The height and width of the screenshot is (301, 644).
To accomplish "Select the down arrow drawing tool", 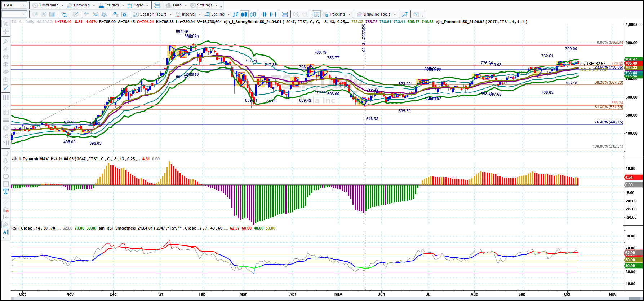I will pos(5,161).
